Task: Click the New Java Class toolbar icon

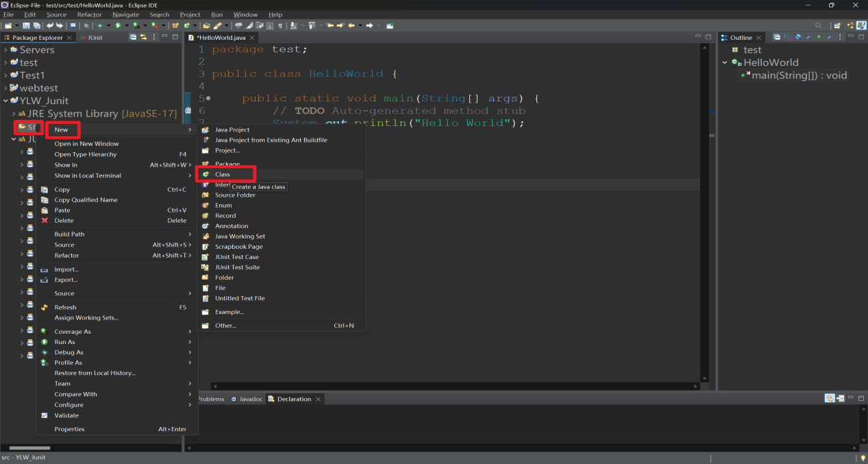Action: 186,25
